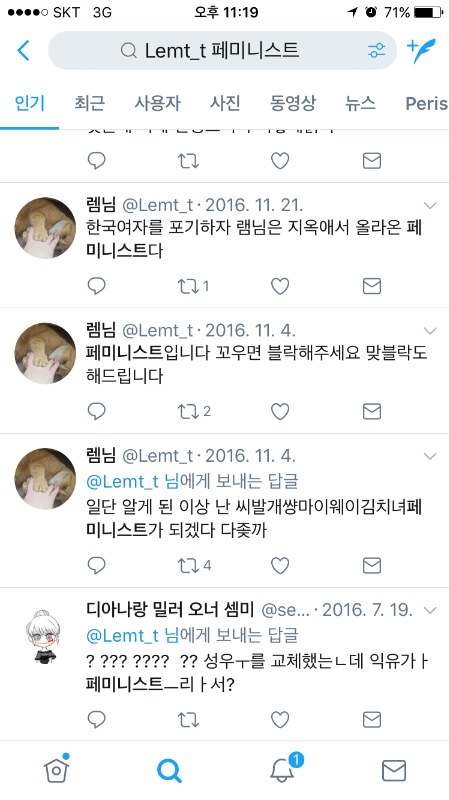Like the 2016. 11. 21. tweet

pos(280,286)
